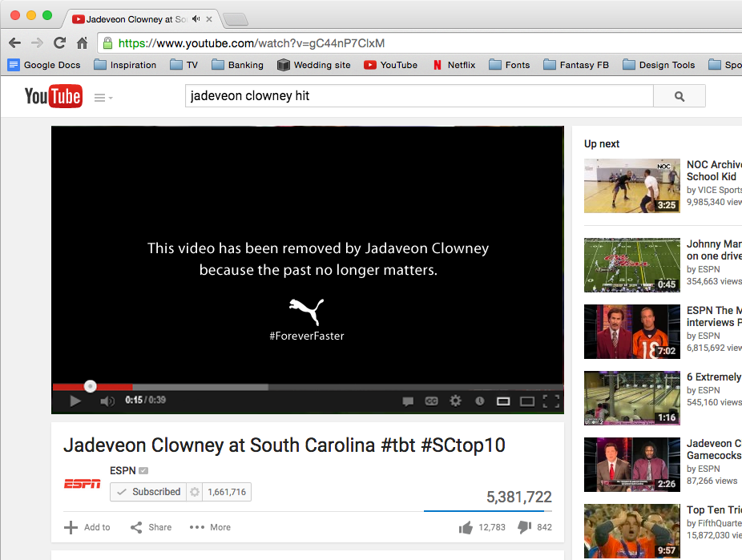Viewport: 742px width, 560px height.
Task: Click the browser forward arrow
Action: [x=37, y=43]
